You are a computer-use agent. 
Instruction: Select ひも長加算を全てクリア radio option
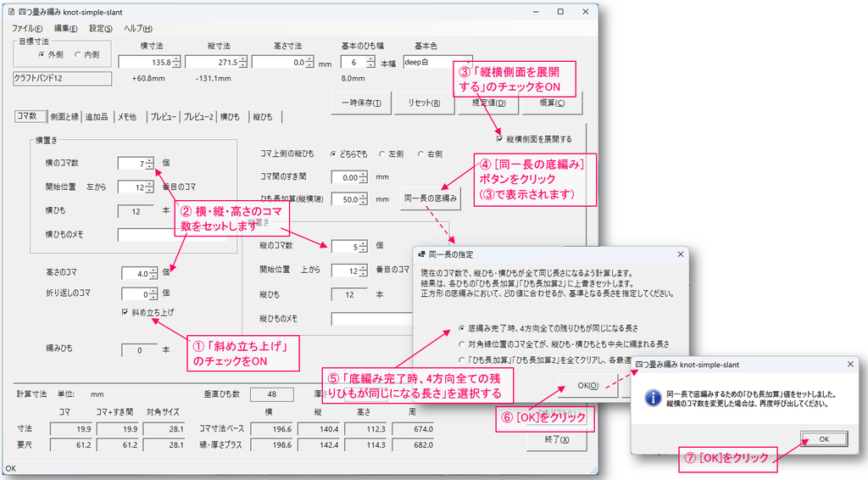pos(462,360)
